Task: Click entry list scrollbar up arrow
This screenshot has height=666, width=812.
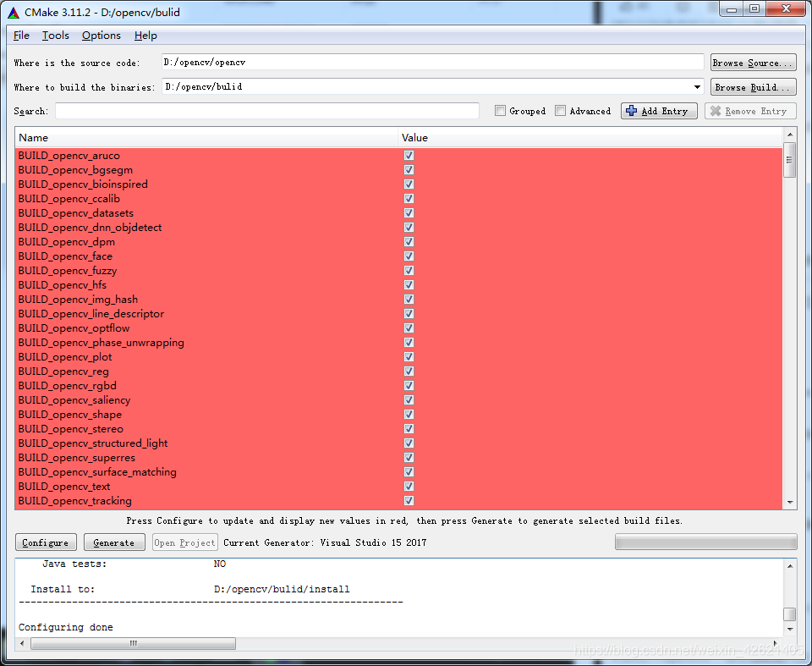Action: [x=790, y=135]
